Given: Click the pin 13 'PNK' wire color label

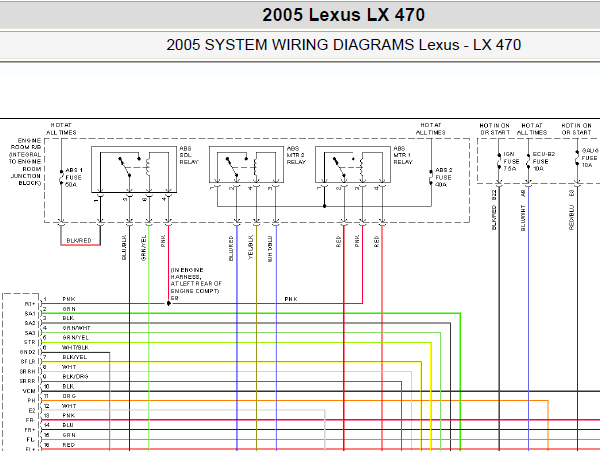Looking at the screenshot, I should tap(69, 415).
